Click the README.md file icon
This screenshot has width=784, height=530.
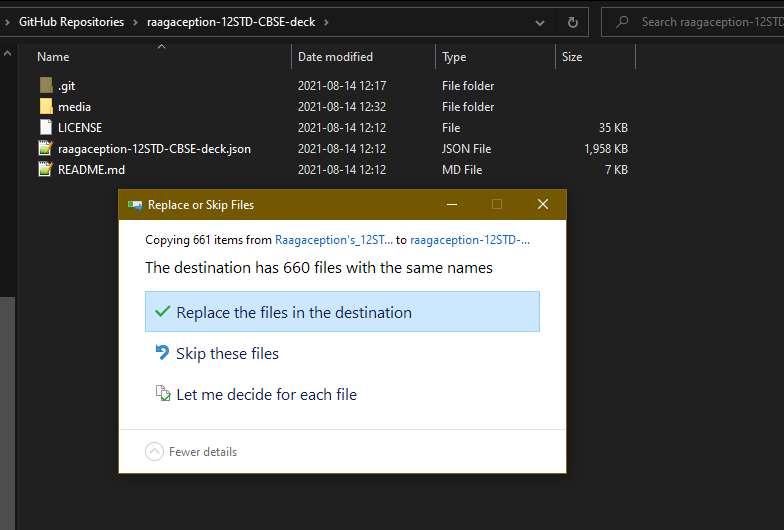(x=46, y=170)
